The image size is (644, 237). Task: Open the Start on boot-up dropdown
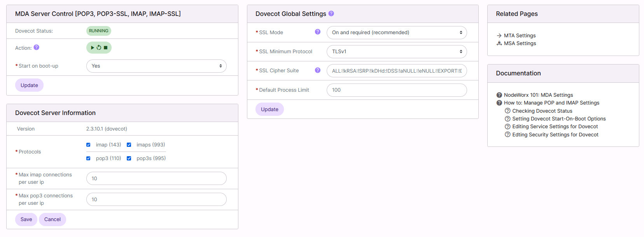tap(156, 66)
